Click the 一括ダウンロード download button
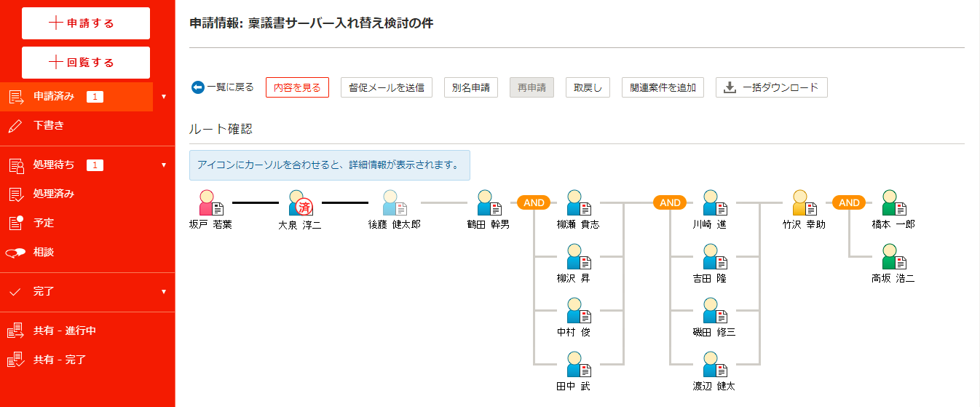The width and height of the screenshot is (980, 407). click(x=771, y=87)
